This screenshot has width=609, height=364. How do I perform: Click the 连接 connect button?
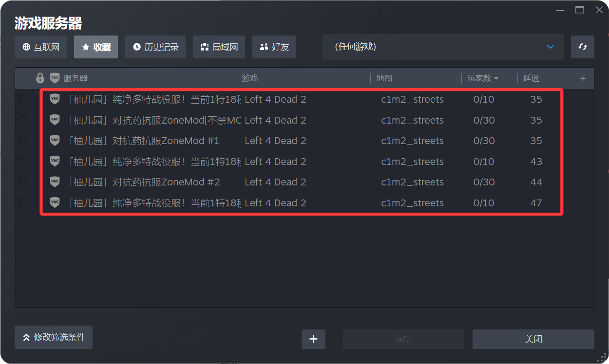coord(403,339)
